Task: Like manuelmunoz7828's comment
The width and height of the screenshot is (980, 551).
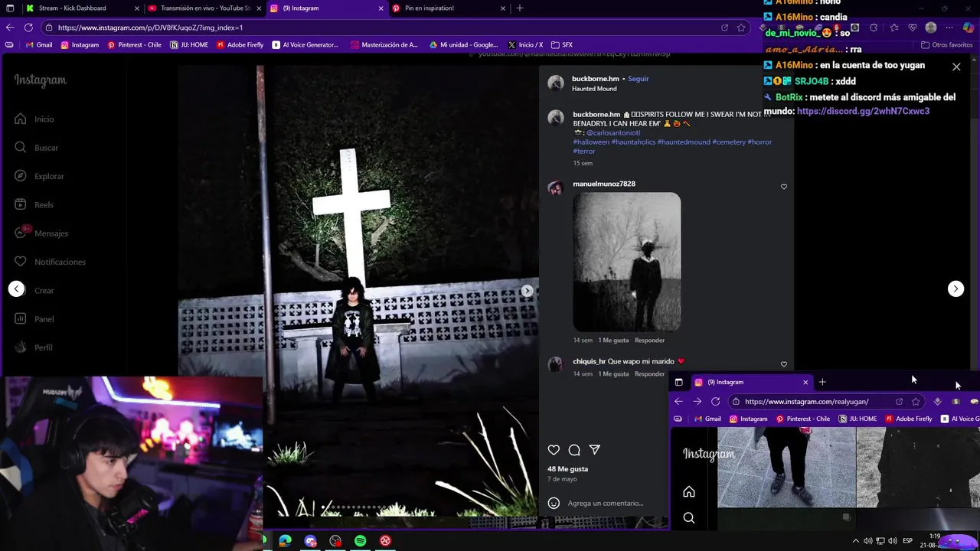Action: coord(783,187)
